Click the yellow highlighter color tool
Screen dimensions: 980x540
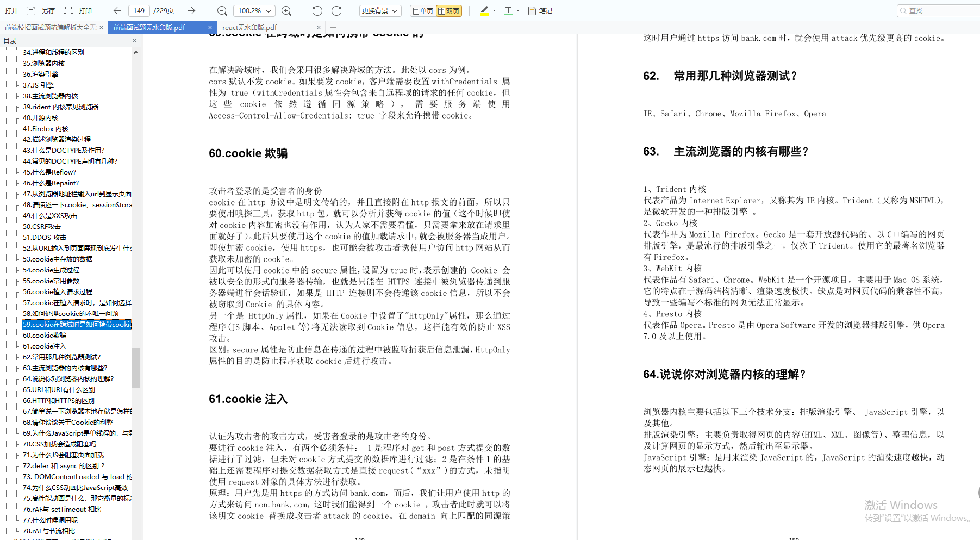[x=484, y=10]
